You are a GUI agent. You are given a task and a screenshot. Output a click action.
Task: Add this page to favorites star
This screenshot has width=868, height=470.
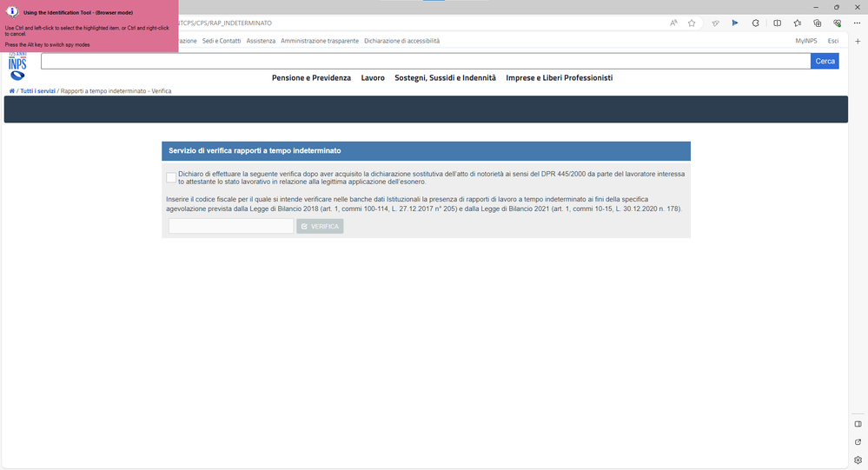692,23
